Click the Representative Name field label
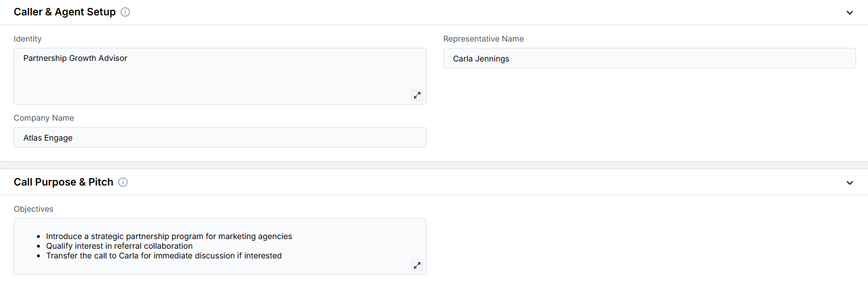Image resolution: width=868 pixels, height=288 pixels. point(484,39)
